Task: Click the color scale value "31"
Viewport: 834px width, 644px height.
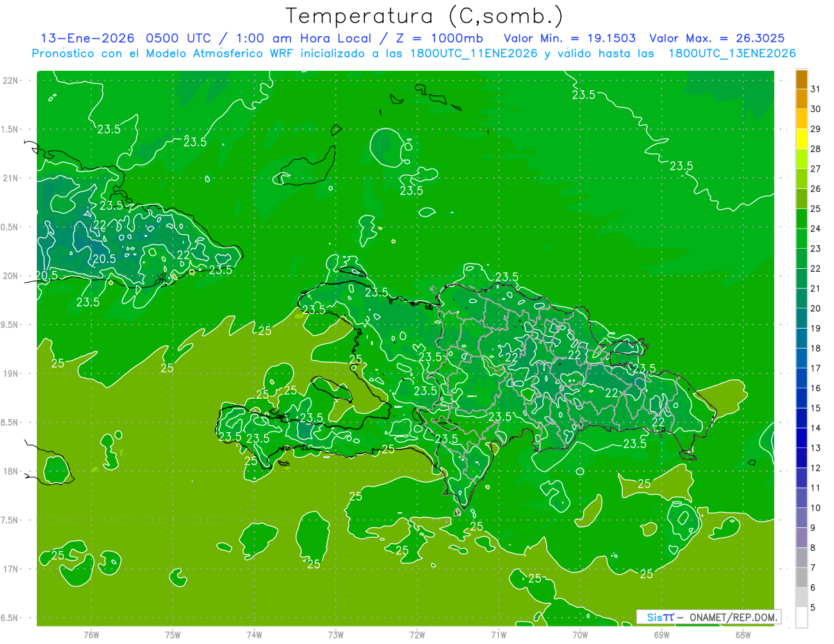Action: [815, 90]
